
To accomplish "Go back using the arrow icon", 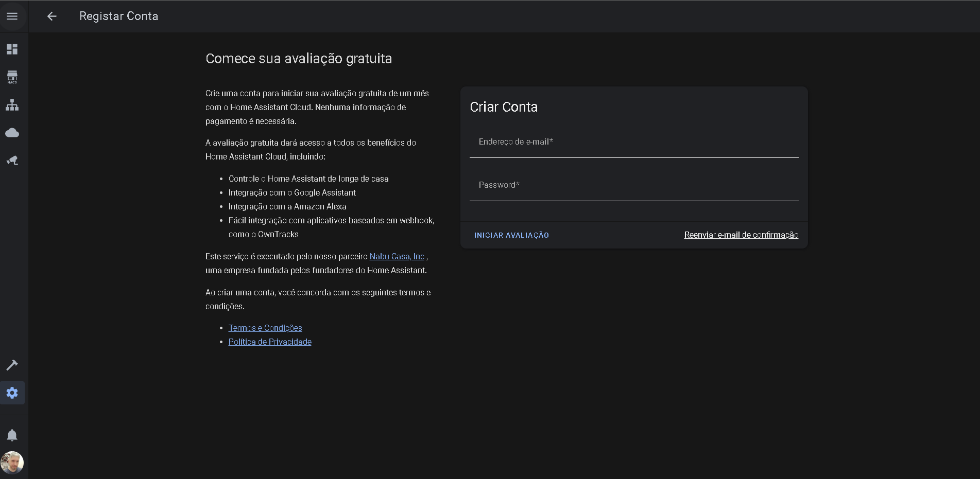I will (x=51, y=16).
